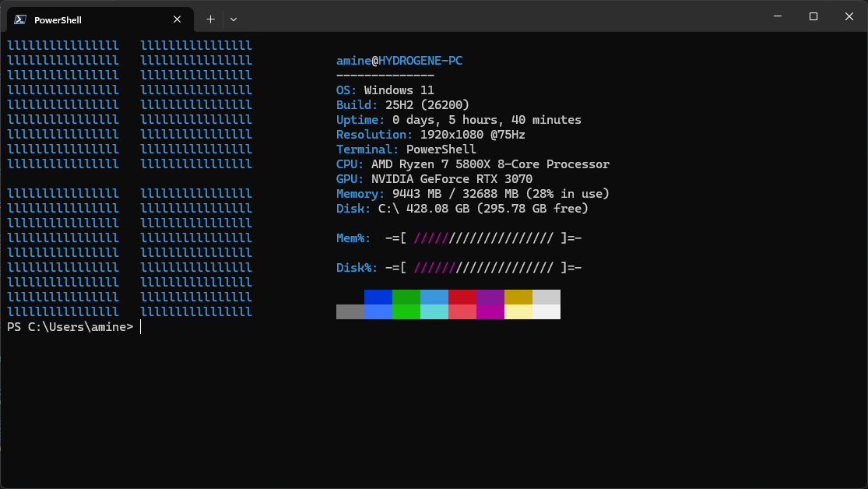Click the 'PS C:\Users\amine>' prompt line
This screenshot has height=489, width=868.
(x=70, y=327)
